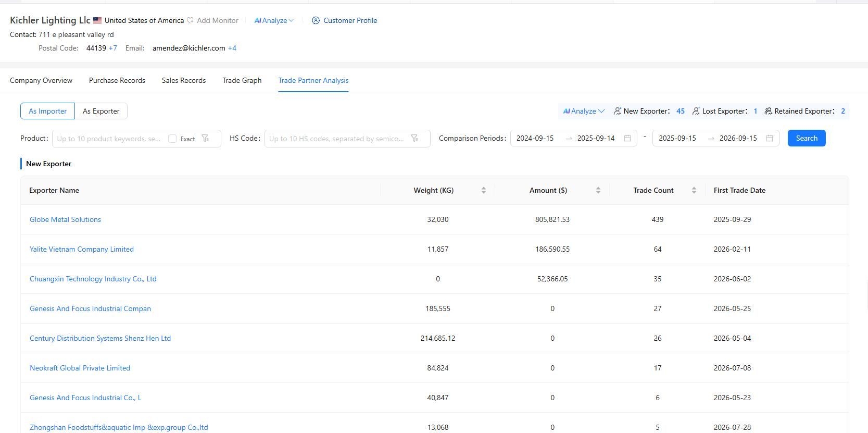The image size is (868, 433).
Task: Sort by Trade Count column arrows
Action: click(x=694, y=190)
